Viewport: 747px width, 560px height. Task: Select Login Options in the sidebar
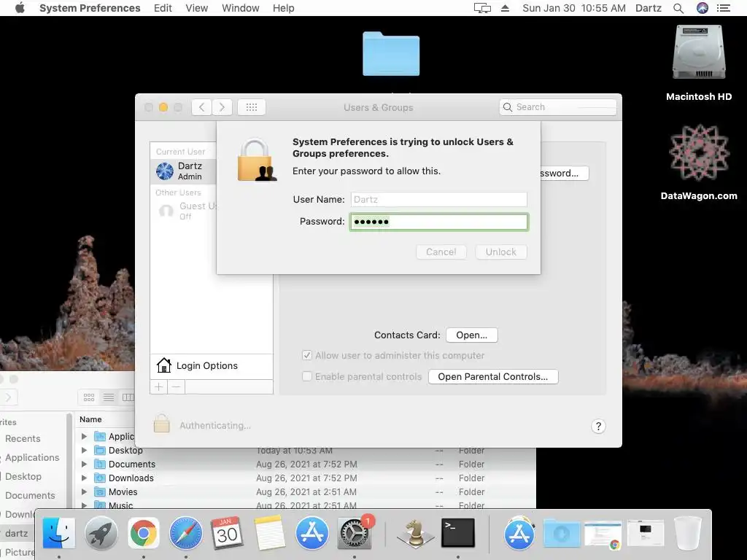[212, 366]
